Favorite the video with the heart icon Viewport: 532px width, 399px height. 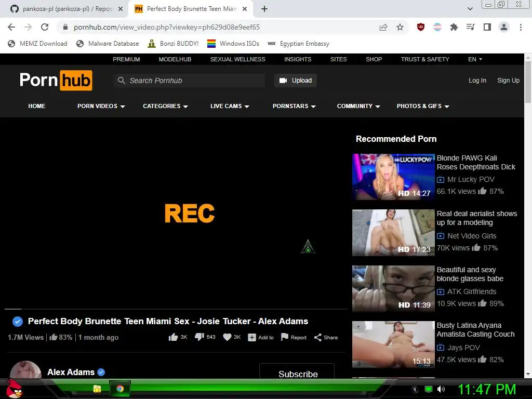coord(228,337)
